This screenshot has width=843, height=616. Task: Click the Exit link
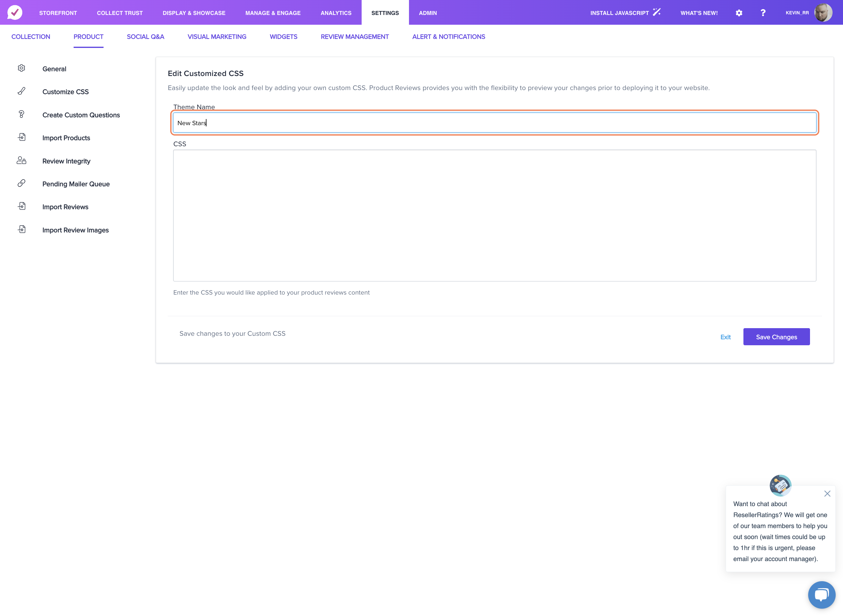click(725, 337)
